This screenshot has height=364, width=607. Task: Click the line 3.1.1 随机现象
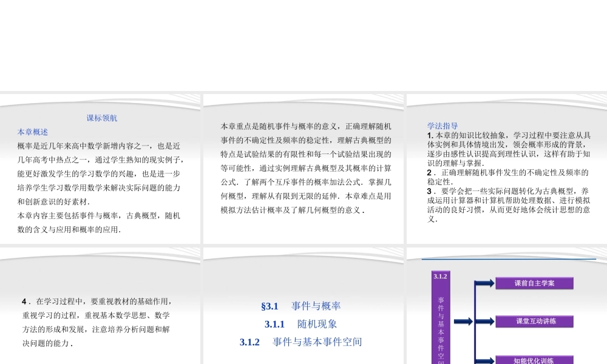301,324
